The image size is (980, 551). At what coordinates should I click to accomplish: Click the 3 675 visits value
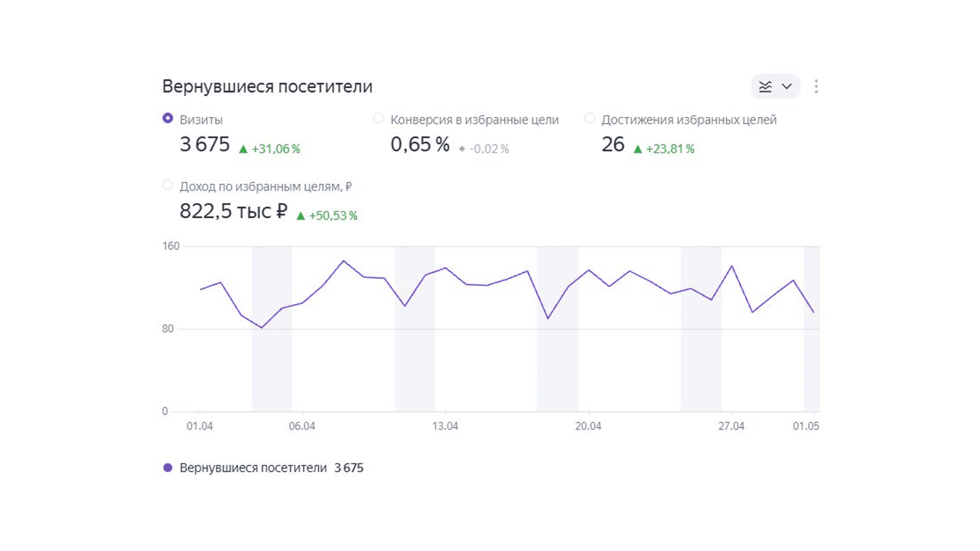(x=205, y=144)
